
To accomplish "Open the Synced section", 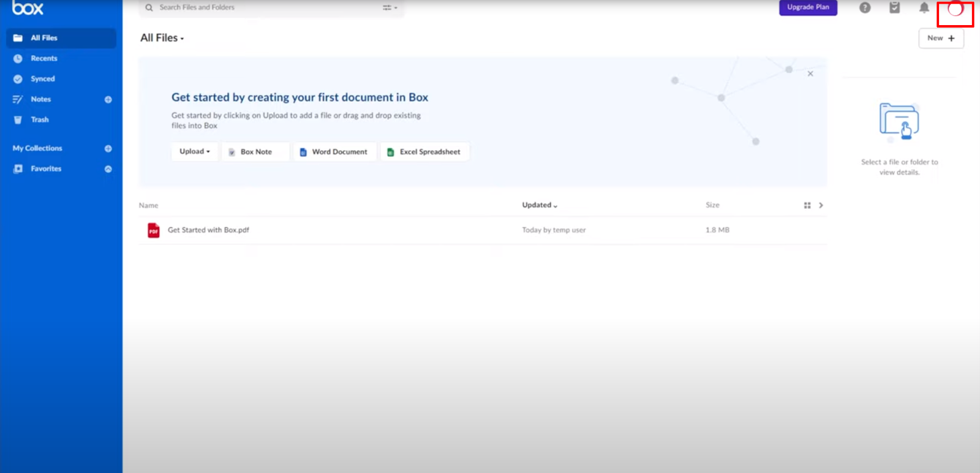I will [x=43, y=78].
